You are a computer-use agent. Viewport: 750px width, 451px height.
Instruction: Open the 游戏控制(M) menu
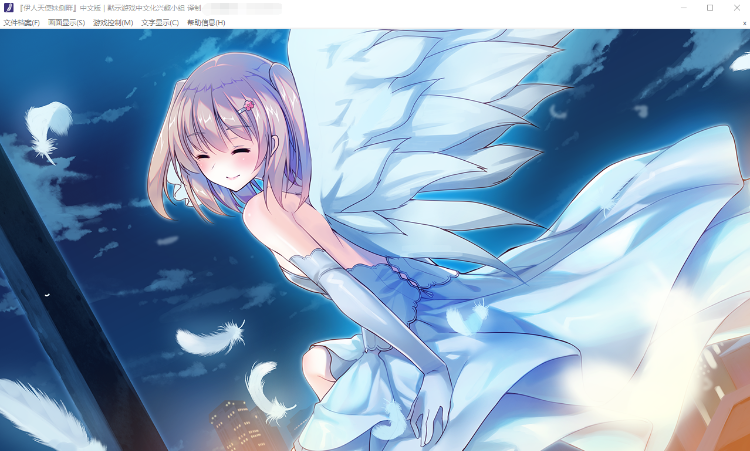point(113,22)
